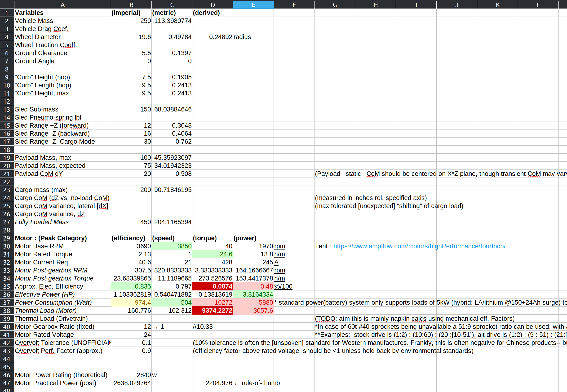Click the green 3850 speed cell
Image resolution: width=567 pixels, height=392 pixels.
click(x=172, y=246)
